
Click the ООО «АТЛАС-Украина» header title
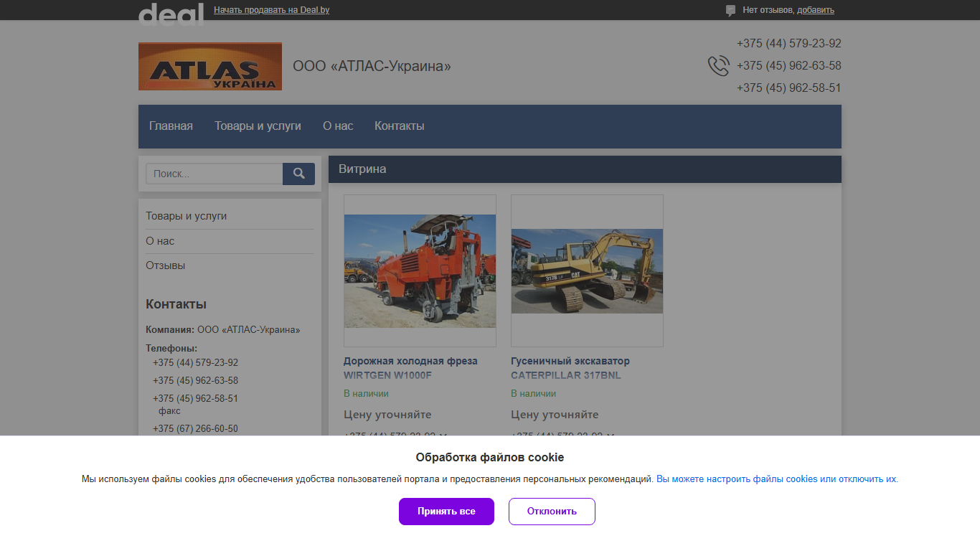(372, 67)
